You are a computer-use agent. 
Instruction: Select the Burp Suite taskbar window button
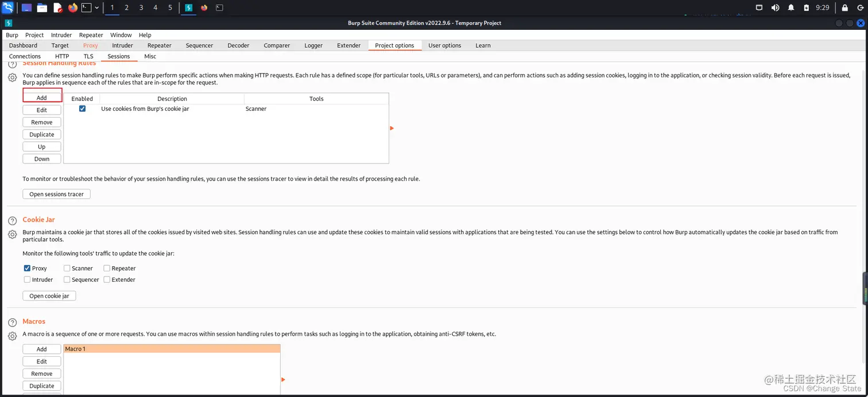click(188, 7)
